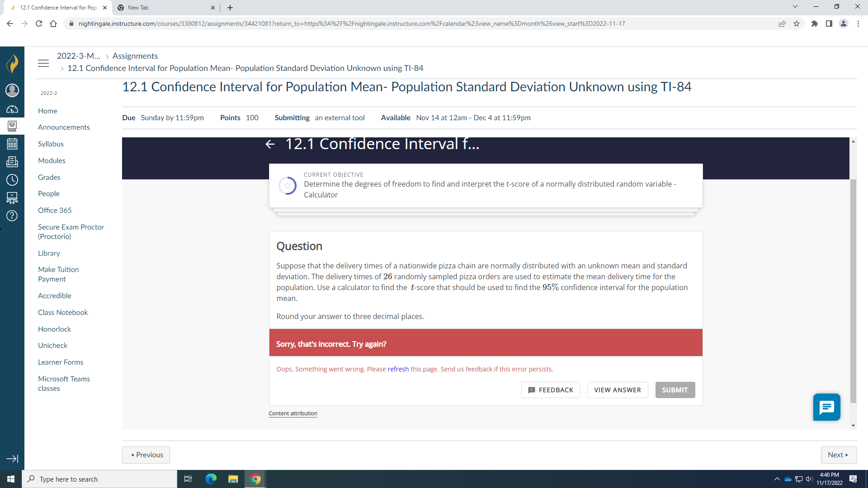Screen dimensions: 868x488
Task: Open the Inbox icon in global navigation
Action: click(12, 162)
